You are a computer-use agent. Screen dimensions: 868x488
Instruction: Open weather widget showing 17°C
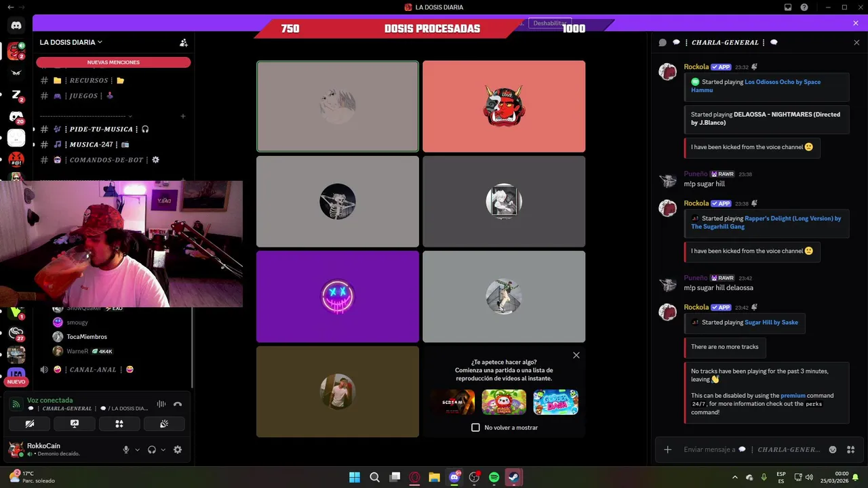(31, 477)
